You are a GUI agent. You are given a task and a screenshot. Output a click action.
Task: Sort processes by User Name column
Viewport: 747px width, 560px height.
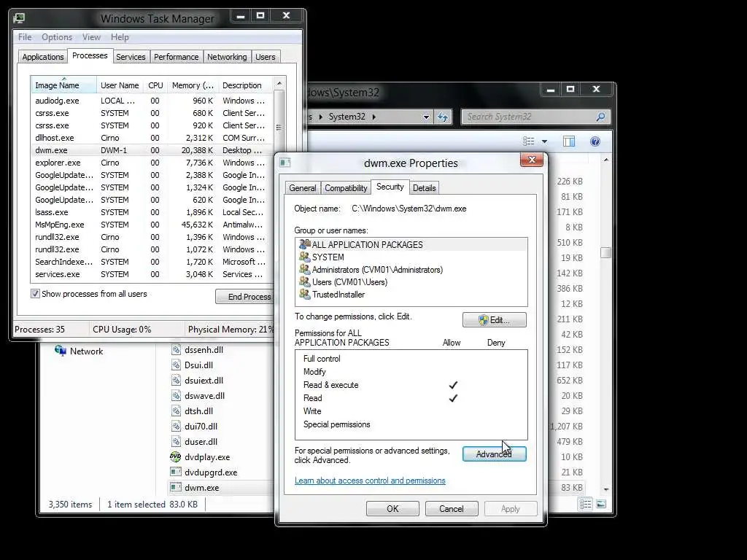(120, 85)
